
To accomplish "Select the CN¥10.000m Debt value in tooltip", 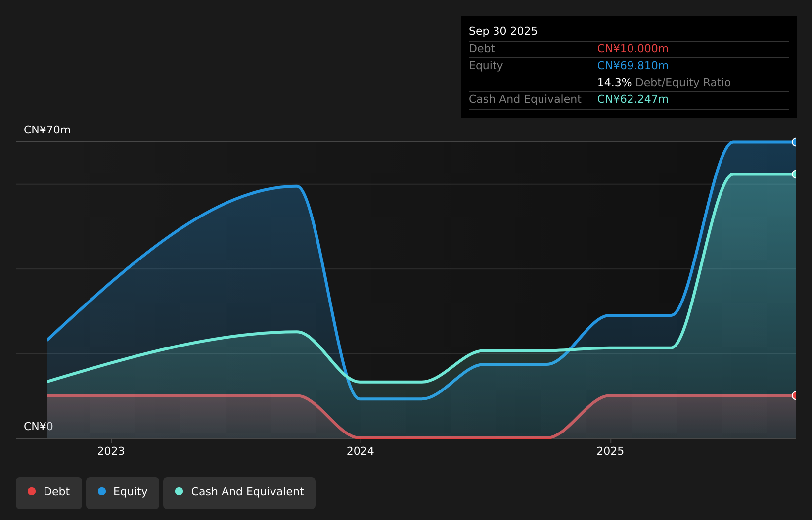I will 632,49.
